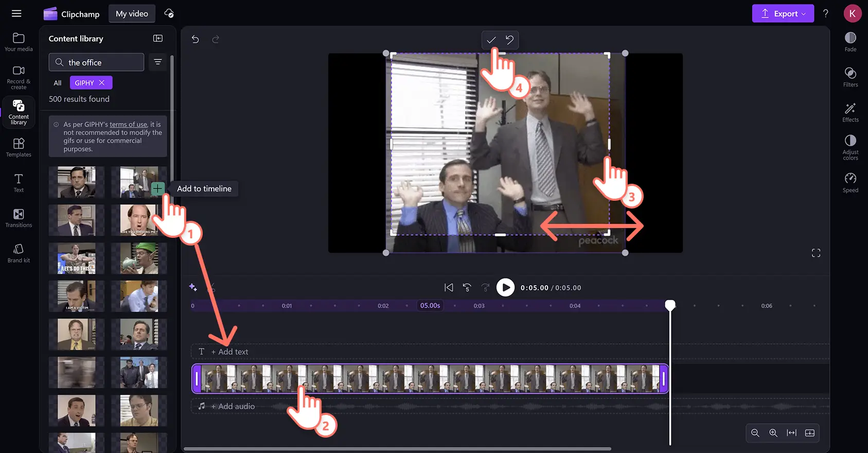This screenshot has width=868, height=453.
Task: Open the search filter options
Action: coord(158,62)
